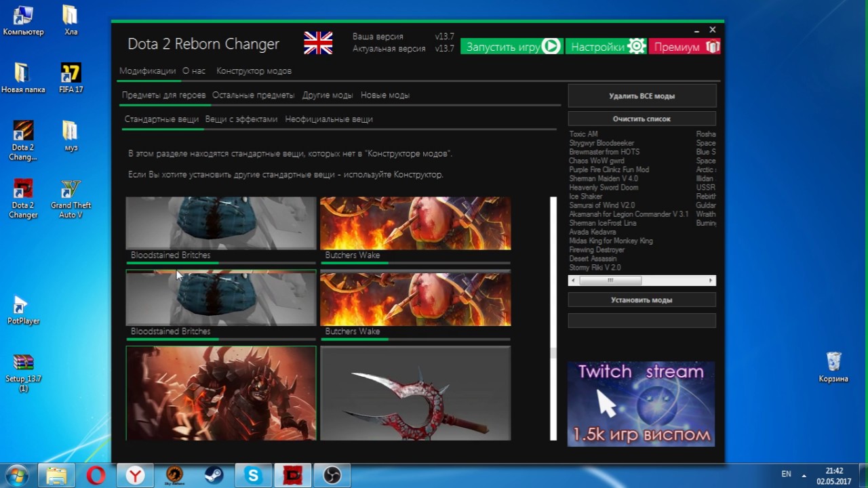Open the Новая папка desktop folder
868x488 pixels.
click(x=23, y=78)
